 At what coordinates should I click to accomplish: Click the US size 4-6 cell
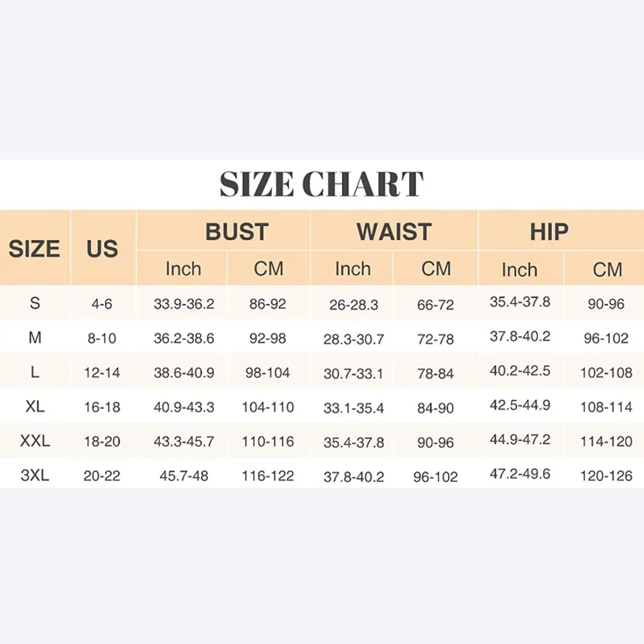pyautogui.click(x=102, y=304)
